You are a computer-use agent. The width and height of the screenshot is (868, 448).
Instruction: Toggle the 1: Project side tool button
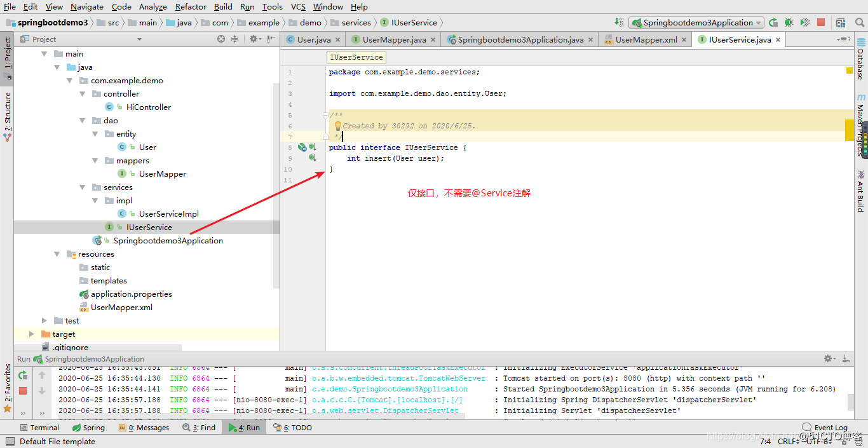8,58
